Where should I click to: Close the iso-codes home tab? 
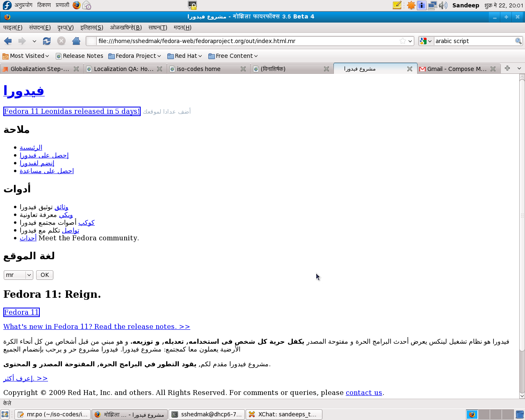(x=243, y=69)
